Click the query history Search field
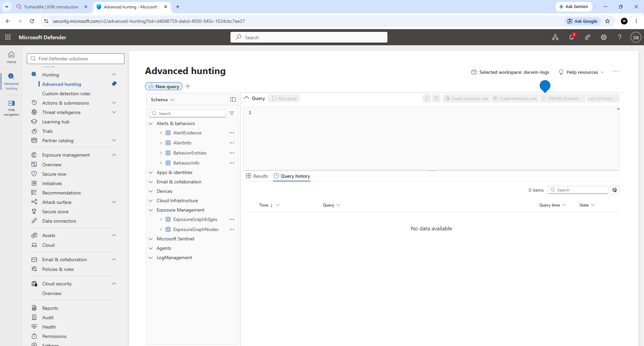 [578, 190]
